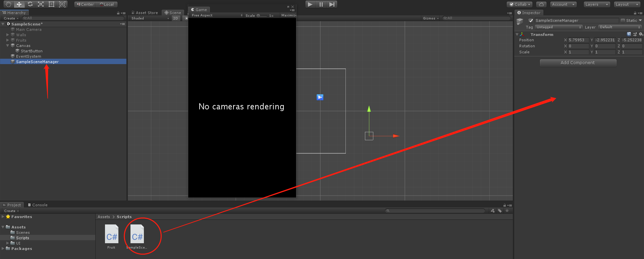Viewport: 644px width, 259px height.
Task: Lock the Hierarchy panel
Action: tap(118, 13)
